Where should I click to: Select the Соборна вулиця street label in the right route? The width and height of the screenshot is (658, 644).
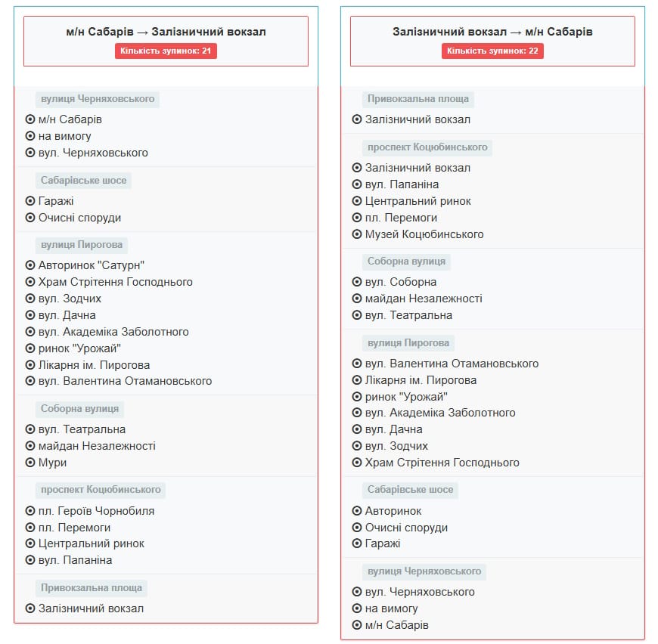pyautogui.click(x=406, y=262)
